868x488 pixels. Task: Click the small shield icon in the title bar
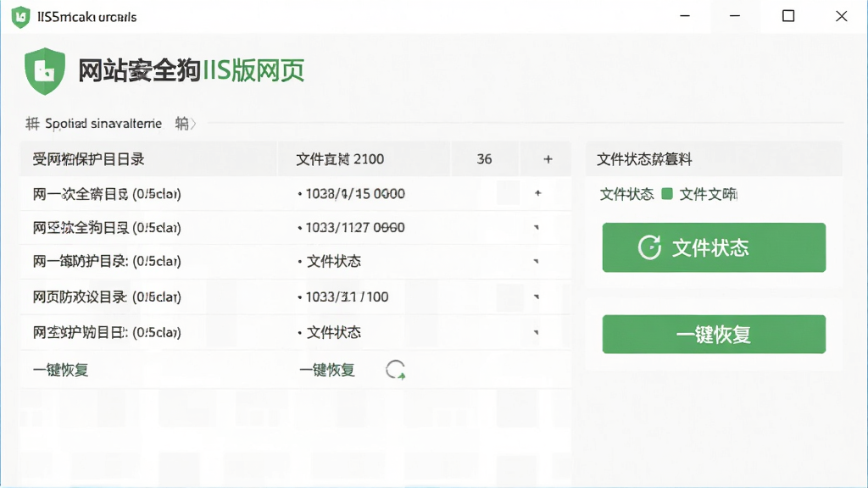20,17
